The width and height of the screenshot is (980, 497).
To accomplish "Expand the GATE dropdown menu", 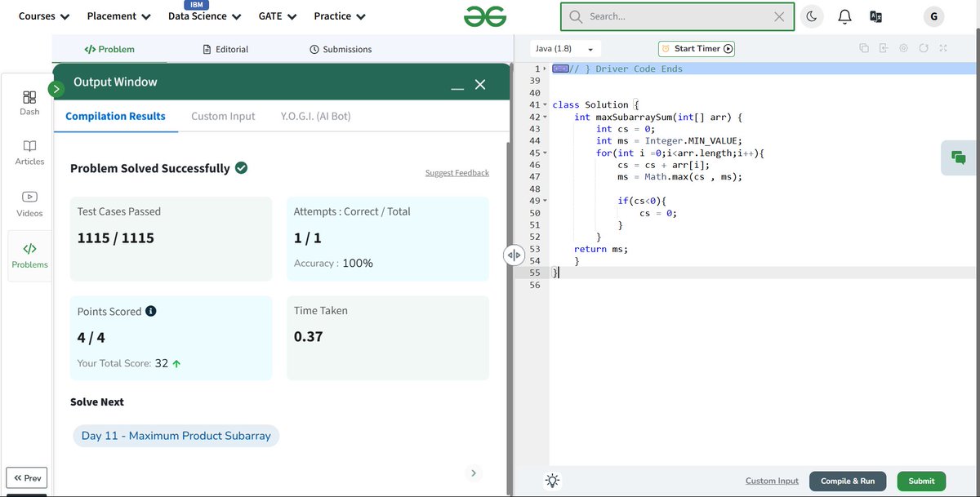I will 278,16.
